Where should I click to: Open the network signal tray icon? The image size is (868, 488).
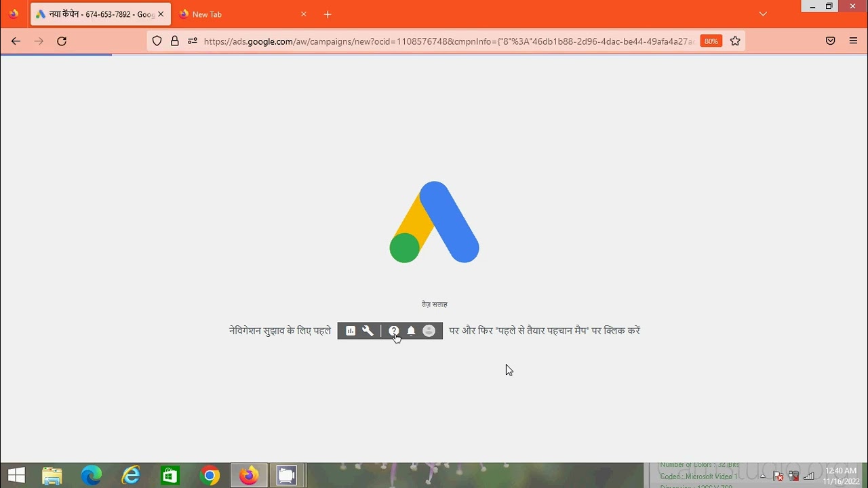point(809,476)
